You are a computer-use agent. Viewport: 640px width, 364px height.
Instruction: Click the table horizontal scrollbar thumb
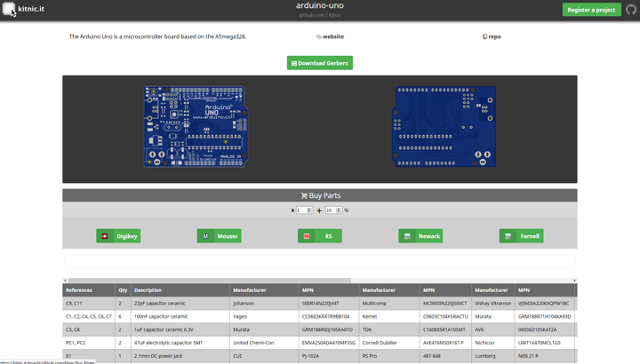pyautogui.click(x=210, y=281)
